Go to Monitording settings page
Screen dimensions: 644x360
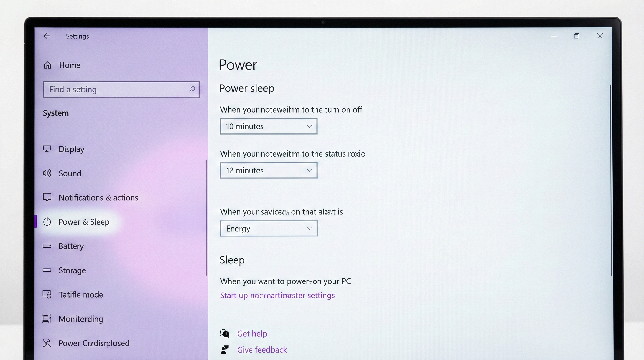pyautogui.click(x=81, y=319)
